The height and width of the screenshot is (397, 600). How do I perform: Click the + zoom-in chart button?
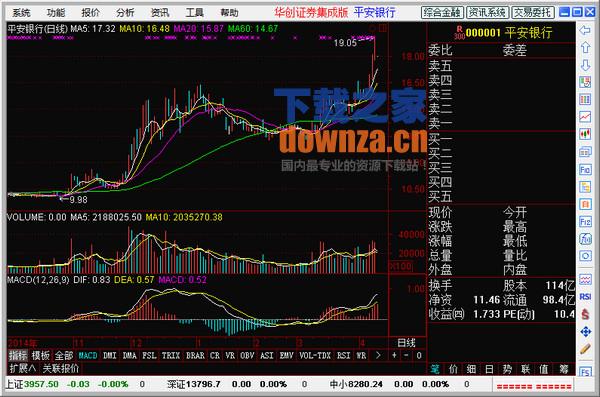(394, 356)
